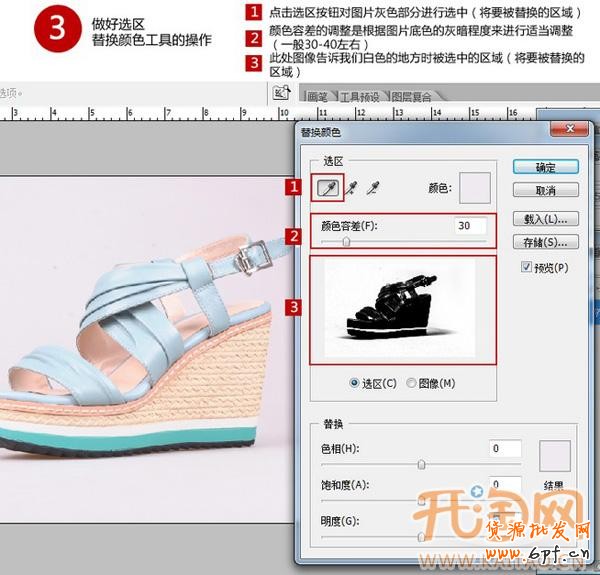Select the Subtract from Sample eyedropper

tap(373, 187)
